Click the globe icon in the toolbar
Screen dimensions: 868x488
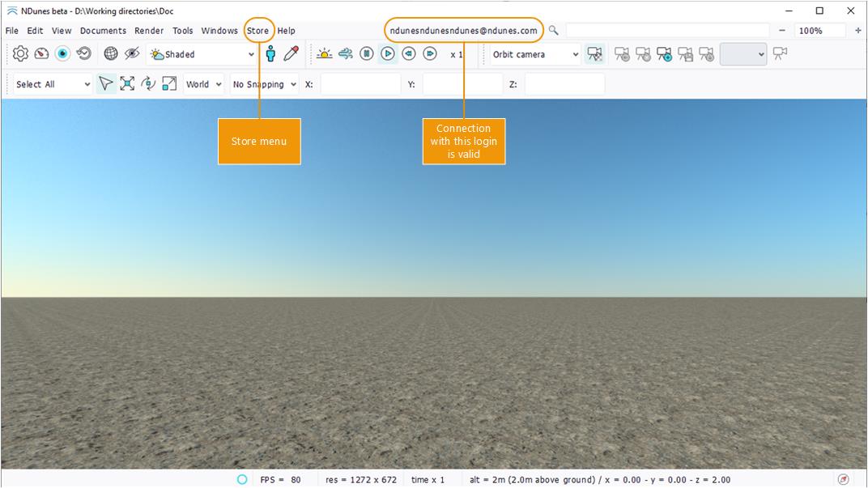pyautogui.click(x=111, y=54)
